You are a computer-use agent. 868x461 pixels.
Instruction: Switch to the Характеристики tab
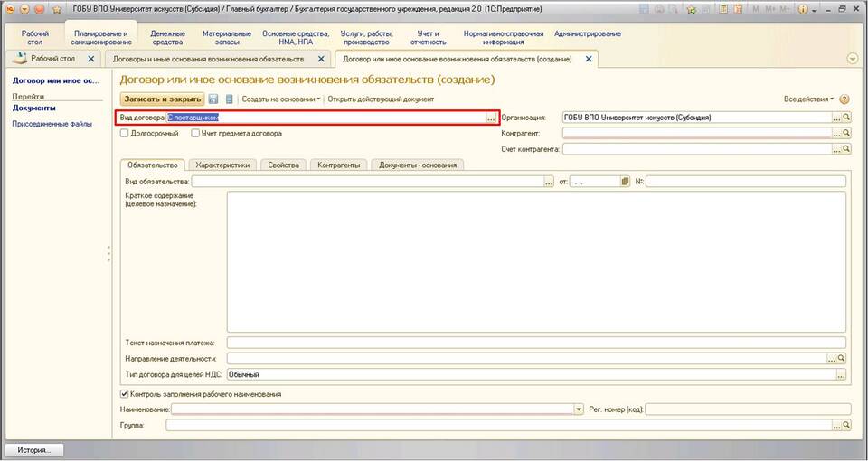[222, 165]
